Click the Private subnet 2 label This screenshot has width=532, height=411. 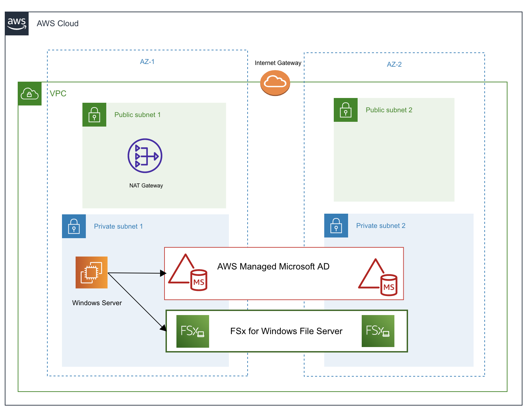point(381,226)
